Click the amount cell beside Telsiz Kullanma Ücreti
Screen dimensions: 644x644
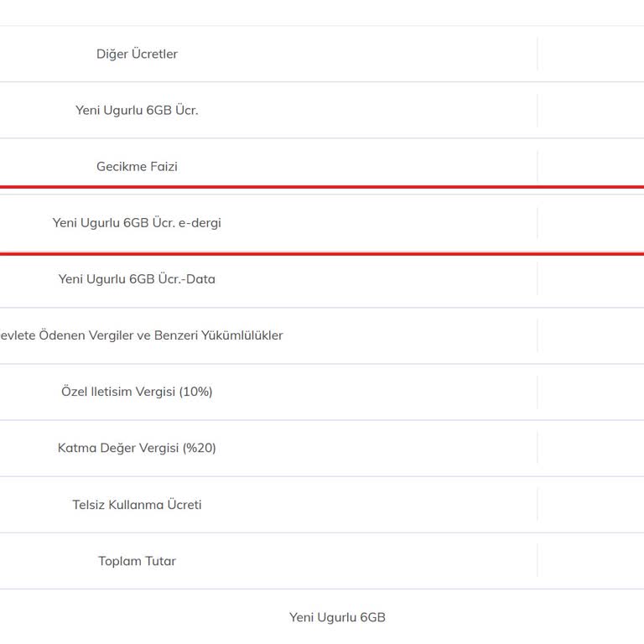pos(591,505)
